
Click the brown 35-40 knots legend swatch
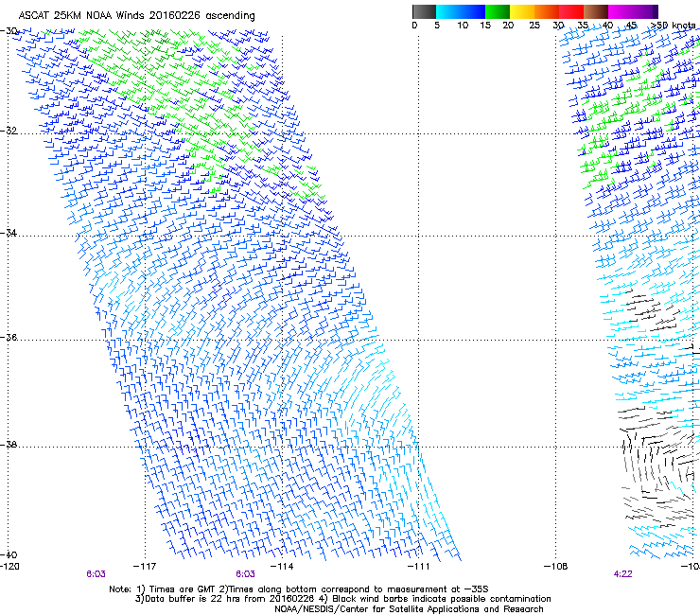point(596,11)
